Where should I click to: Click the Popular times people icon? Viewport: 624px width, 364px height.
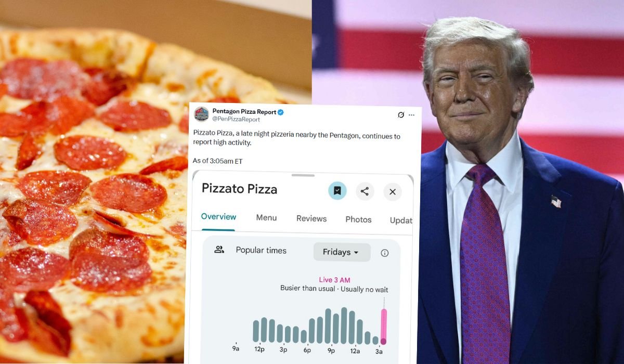[x=219, y=250]
